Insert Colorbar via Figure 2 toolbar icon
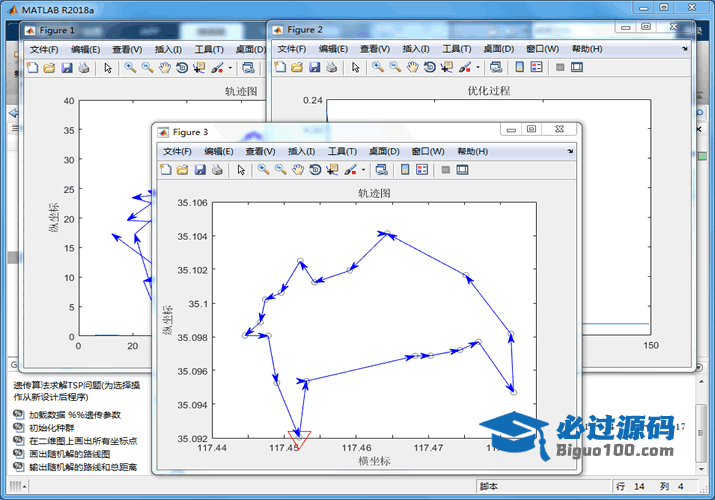Screen dimensions: 715x500 pos(519,67)
